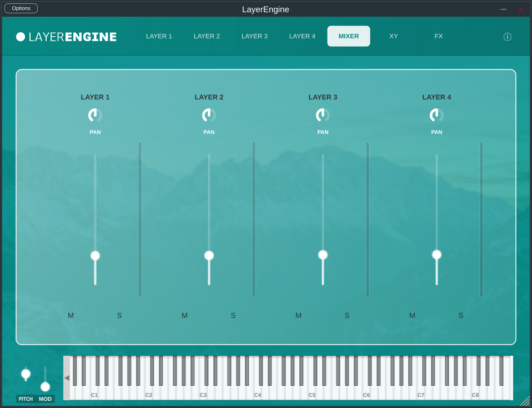Open the Layer 1 tab
The width and height of the screenshot is (532, 408).
159,36
